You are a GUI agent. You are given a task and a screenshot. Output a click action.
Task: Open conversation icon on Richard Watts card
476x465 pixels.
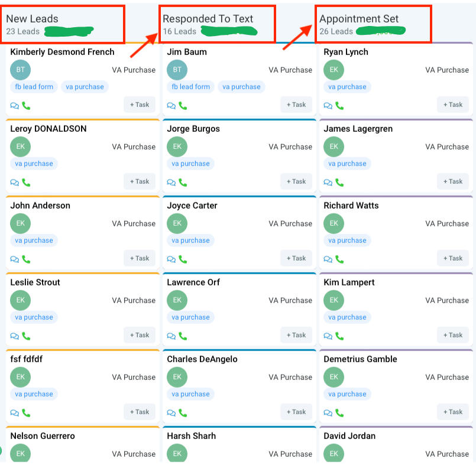pyautogui.click(x=328, y=259)
